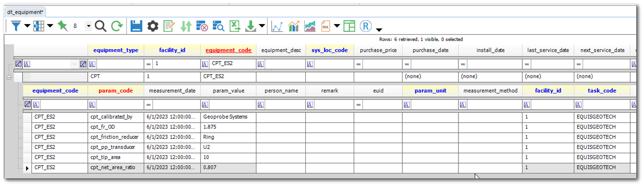Click the line chart icon
The image size is (644, 186).
tap(277, 26)
